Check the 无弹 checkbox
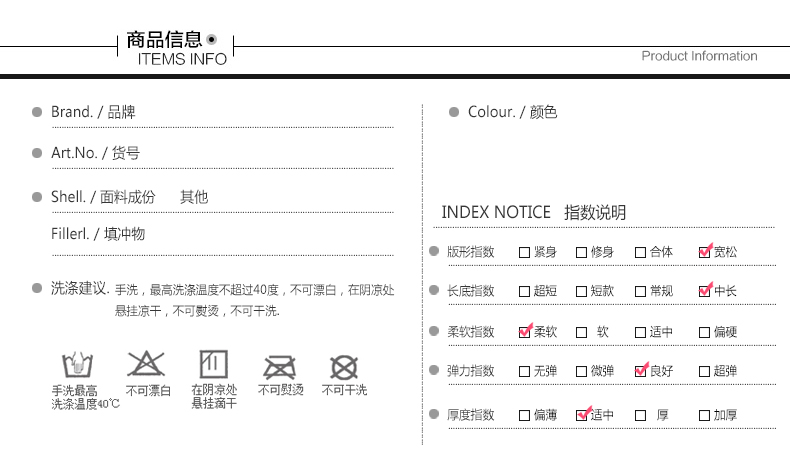 tap(524, 371)
